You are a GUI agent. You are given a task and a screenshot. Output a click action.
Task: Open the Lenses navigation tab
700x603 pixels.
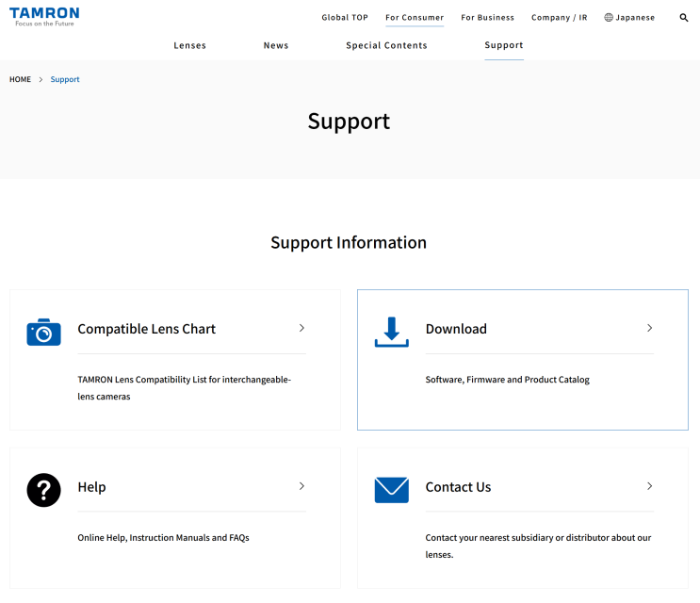click(189, 45)
